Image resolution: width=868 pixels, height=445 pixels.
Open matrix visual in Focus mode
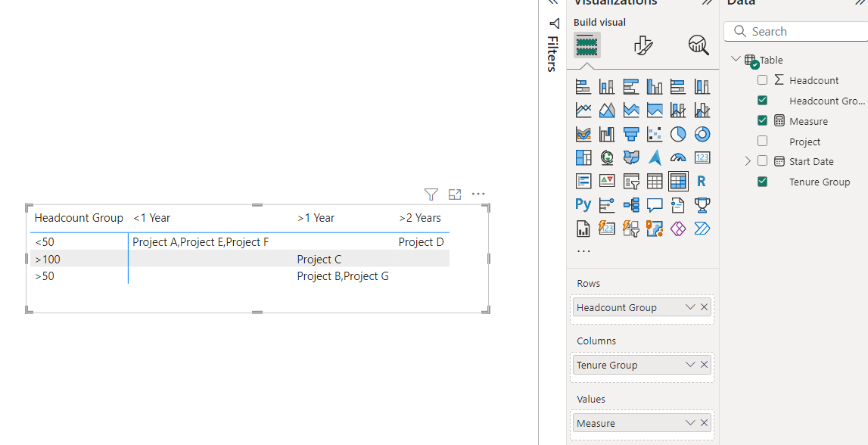pos(455,194)
